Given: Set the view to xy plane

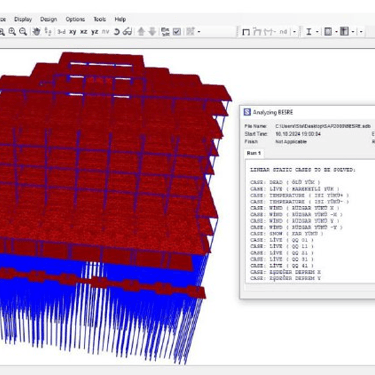Looking at the screenshot, I should 73,32.
